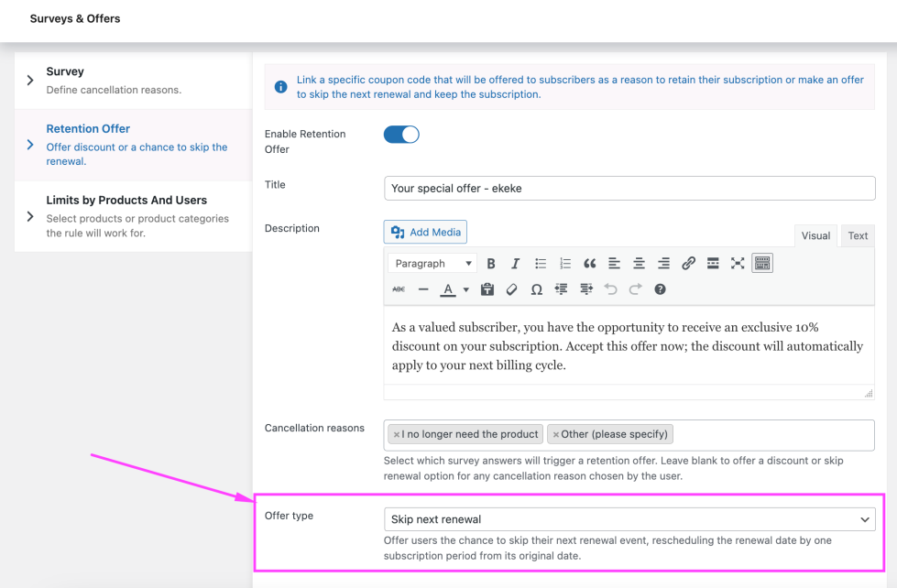Enable distraction-free fullscreen editor mode
This screenshot has width=897, height=588.
tap(738, 264)
